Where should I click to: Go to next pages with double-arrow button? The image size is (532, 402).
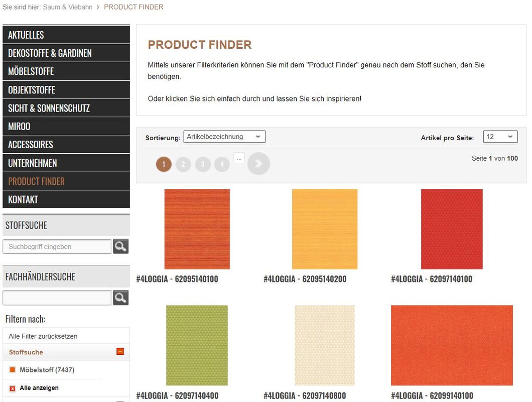(258, 164)
